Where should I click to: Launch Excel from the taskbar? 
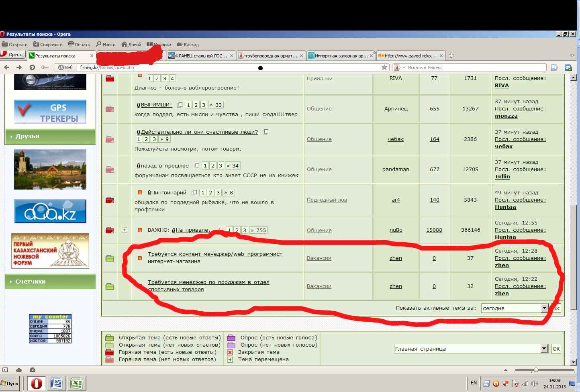click(76, 384)
